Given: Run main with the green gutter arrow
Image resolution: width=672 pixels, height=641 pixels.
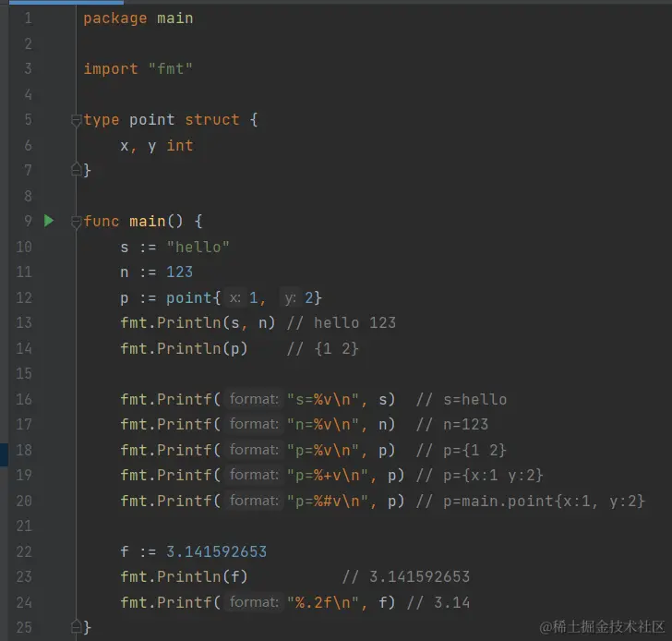Looking at the screenshot, I should tap(49, 221).
